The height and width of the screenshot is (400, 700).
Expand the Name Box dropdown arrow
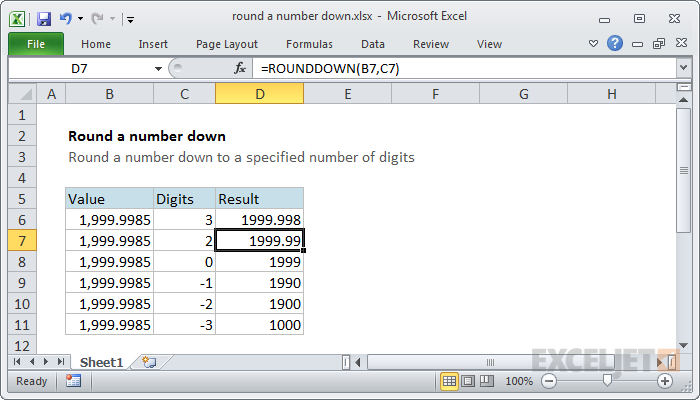[158, 69]
